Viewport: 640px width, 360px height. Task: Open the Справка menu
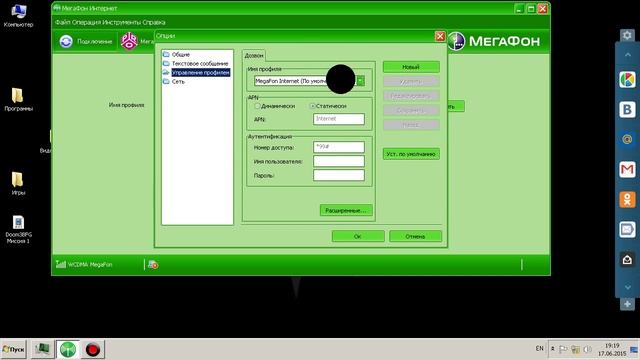pyautogui.click(x=154, y=22)
